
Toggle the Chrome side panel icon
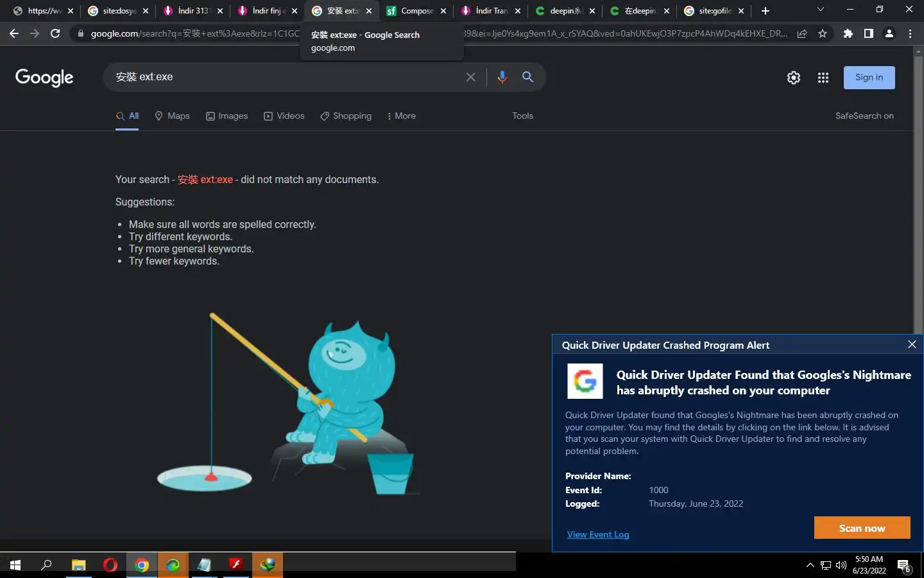click(869, 33)
